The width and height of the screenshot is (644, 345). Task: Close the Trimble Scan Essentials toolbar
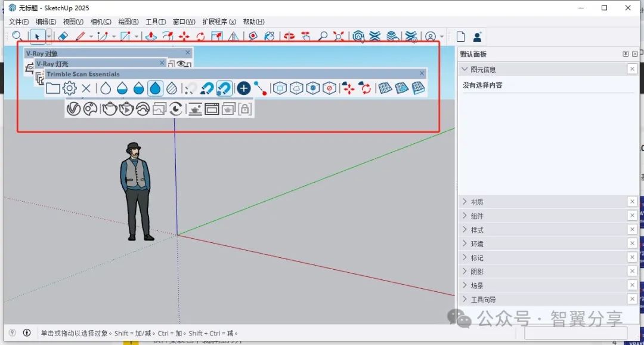[422, 73]
